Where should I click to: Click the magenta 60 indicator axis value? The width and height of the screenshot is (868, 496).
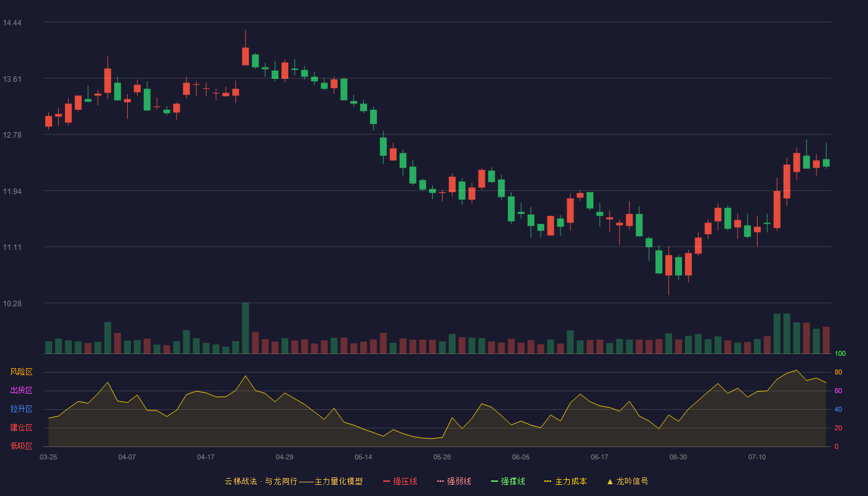[838, 391]
